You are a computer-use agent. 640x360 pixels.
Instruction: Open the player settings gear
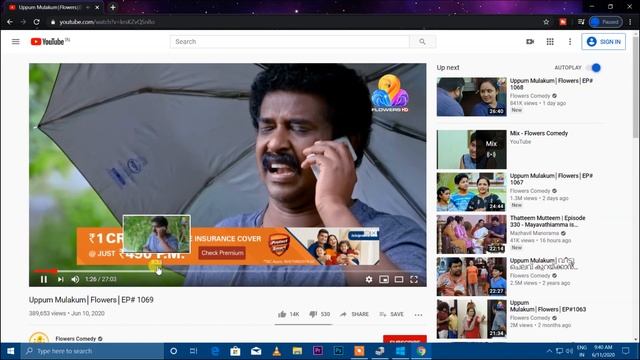pyautogui.click(x=369, y=279)
